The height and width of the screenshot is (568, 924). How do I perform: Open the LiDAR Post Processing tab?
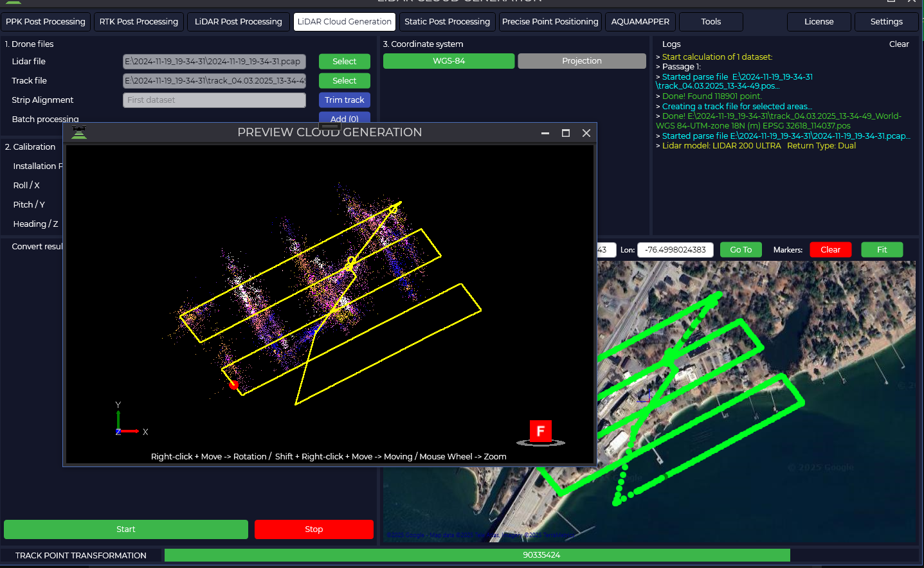[239, 22]
